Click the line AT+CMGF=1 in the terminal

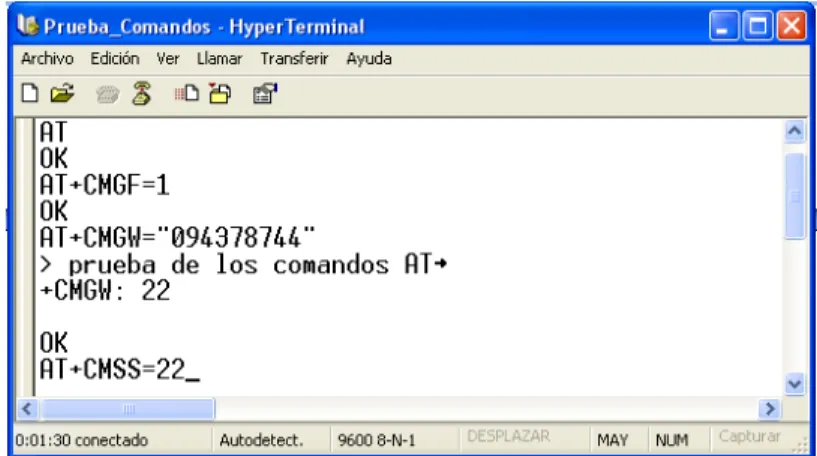tap(105, 185)
